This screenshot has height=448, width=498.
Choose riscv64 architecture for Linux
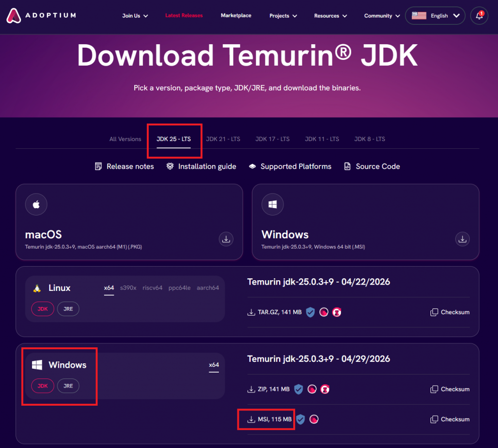pos(152,288)
